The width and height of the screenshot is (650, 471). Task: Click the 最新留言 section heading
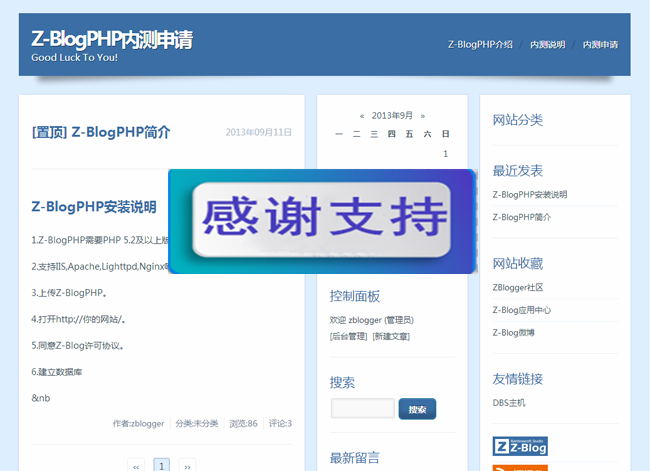pyautogui.click(x=355, y=458)
